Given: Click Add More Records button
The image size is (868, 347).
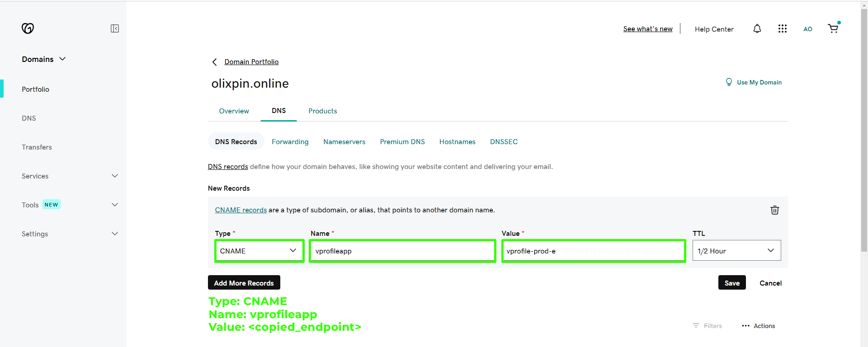Looking at the screenshot, I should point(244,283).
